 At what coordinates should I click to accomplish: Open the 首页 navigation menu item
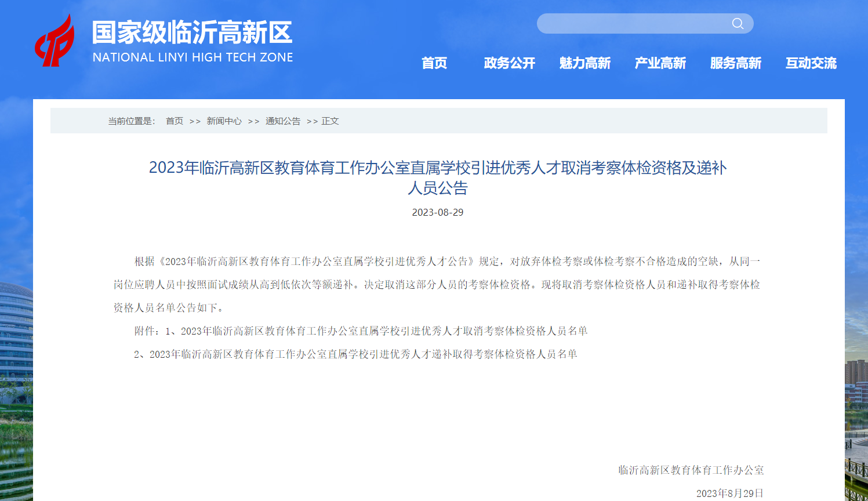434,63
